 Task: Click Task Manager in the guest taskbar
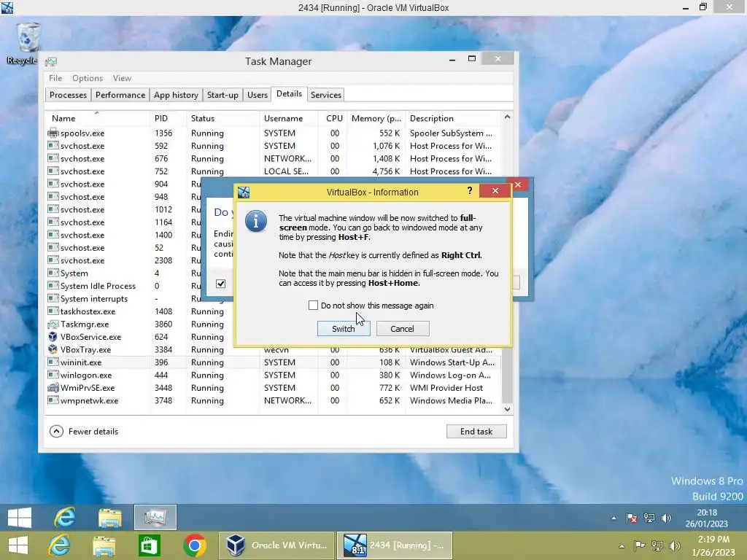pos(155,517)
